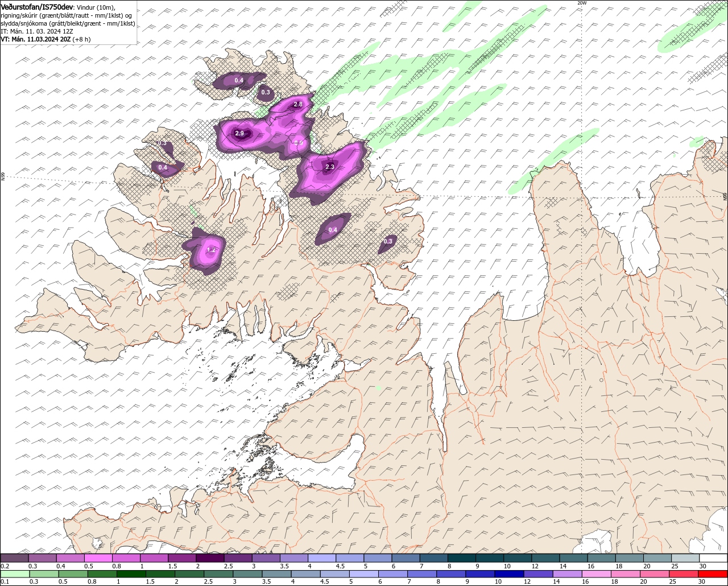Click the 2.3 snowfall value on the map

click(330, 167)
